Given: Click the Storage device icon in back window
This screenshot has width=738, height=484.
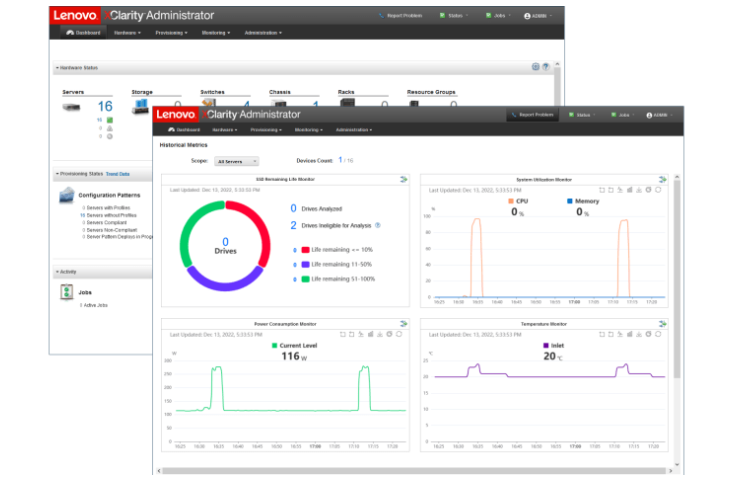Looking at the screenshot, I should 140,106.
